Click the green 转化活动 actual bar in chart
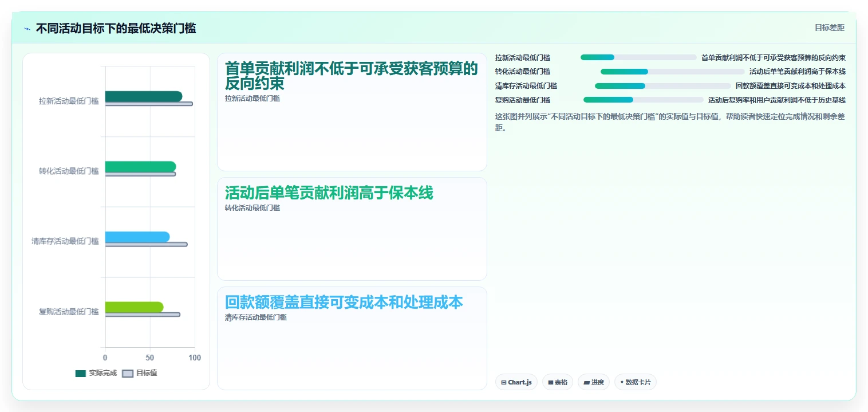This screenshot has width=868, height=412. pos(140,167)
